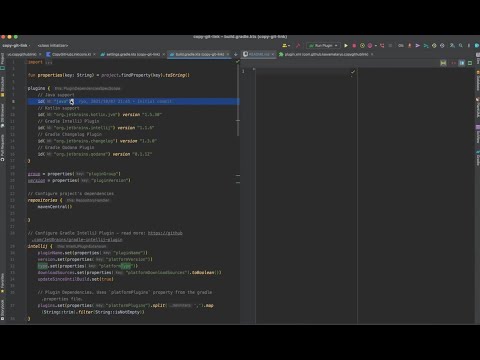Expand the folded import statement on line 1

49,62
